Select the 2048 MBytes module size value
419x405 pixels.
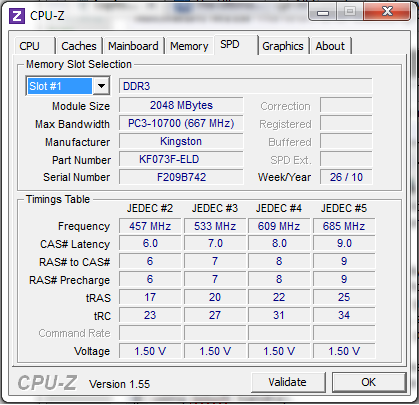point(181,105)
